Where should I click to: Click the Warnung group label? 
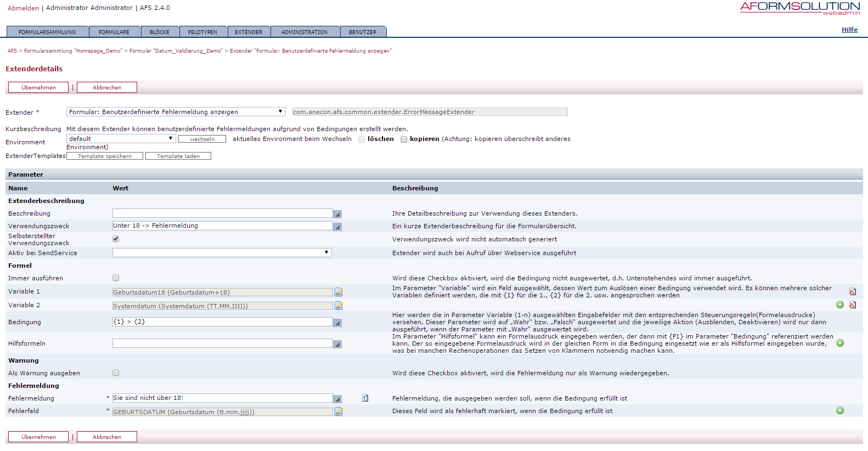click(24, 360)
